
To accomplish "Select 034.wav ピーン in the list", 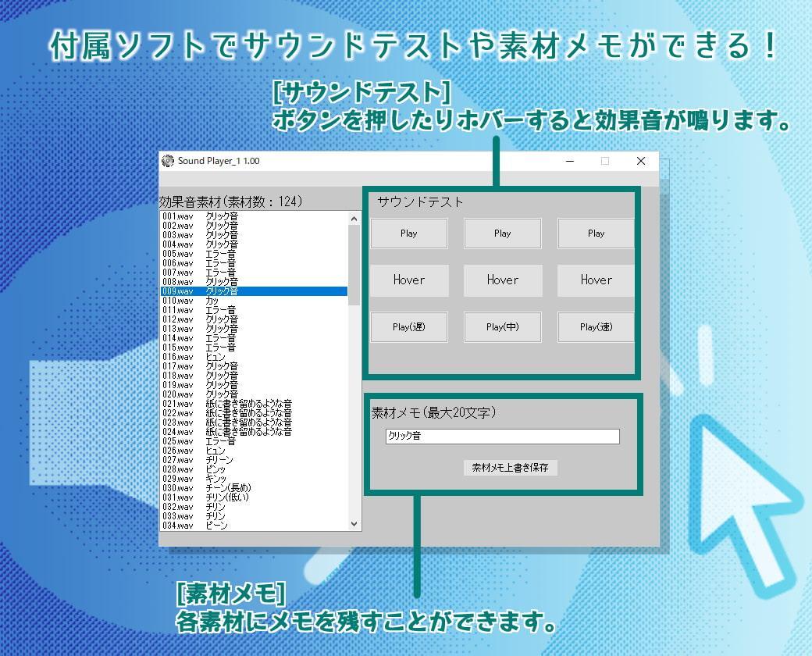I will click(254, 525).
